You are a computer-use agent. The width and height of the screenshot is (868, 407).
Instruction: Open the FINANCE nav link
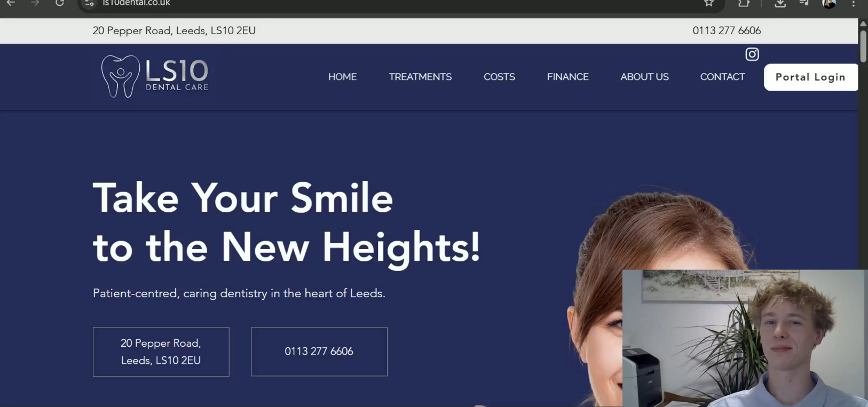coord(567,77)
